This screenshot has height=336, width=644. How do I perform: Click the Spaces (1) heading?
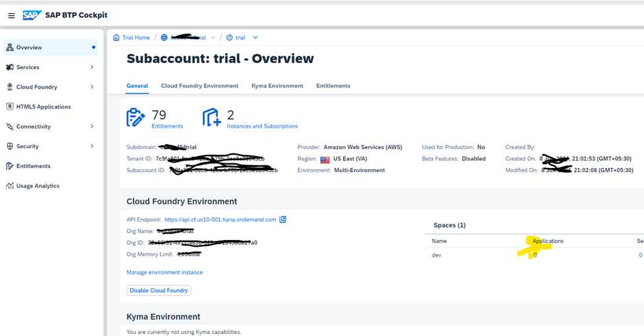449,226
